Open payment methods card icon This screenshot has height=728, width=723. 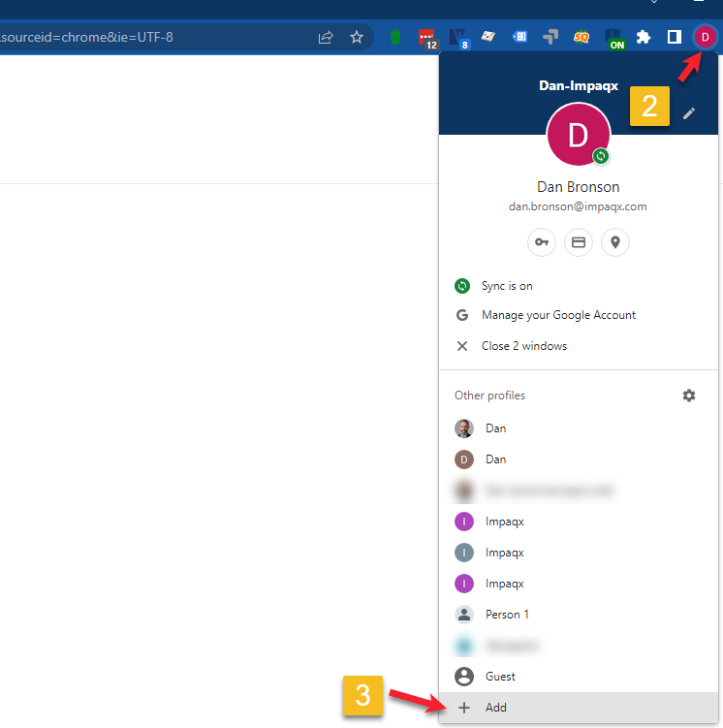click(579, 242)
